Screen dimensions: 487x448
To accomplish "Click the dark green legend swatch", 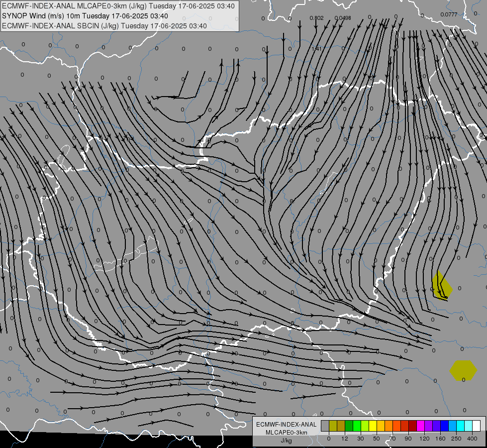I will pos(349,426).
